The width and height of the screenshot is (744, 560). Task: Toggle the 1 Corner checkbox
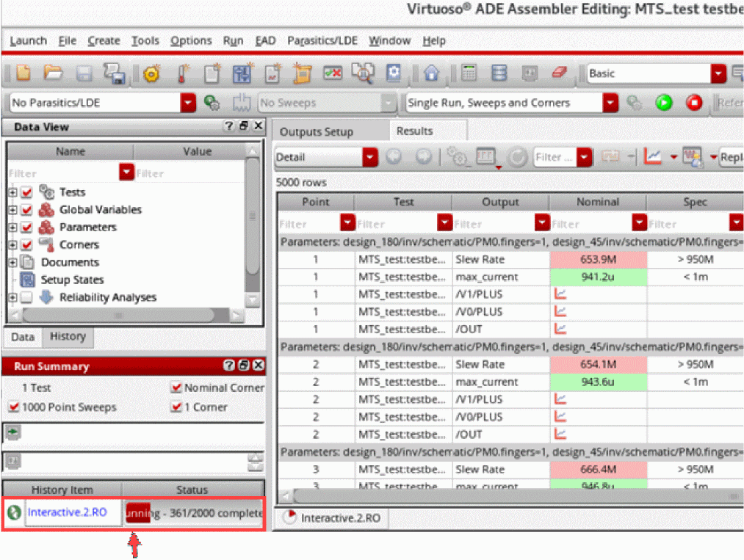pyautogui.click(x=176, y=407)
